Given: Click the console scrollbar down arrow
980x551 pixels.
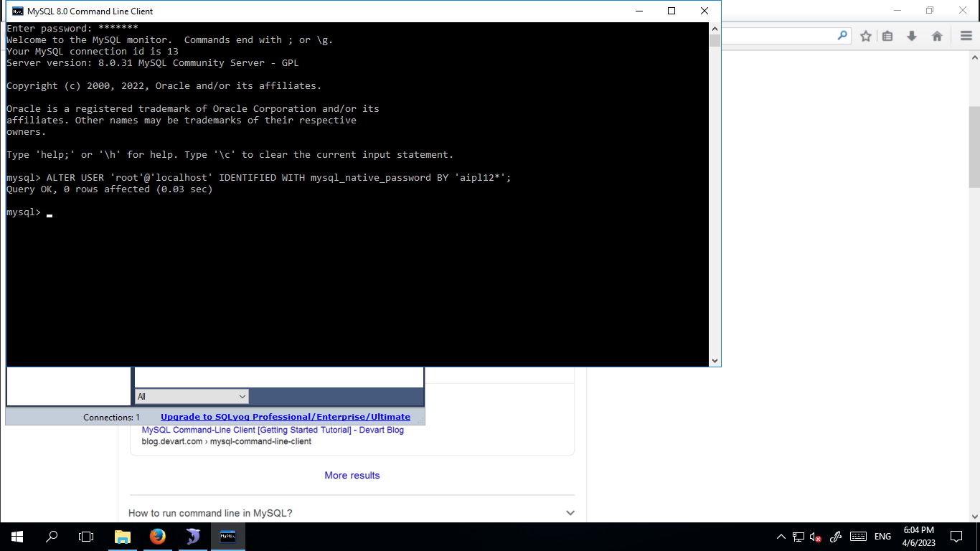Looking at the screenshot, I should tap(715, 361).
